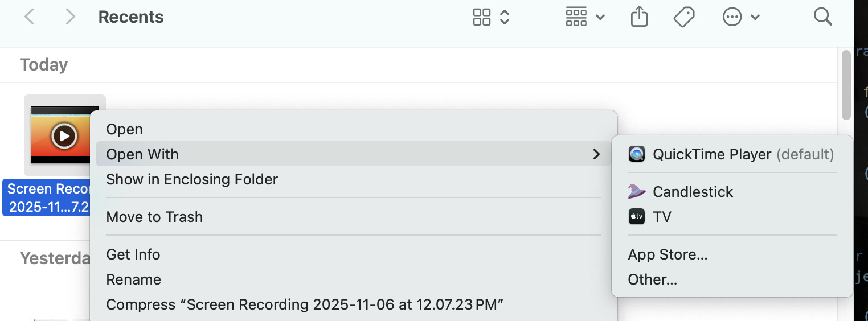
Task: Choose QuickTime Player from the submenu
Action: pyautogui.click(x=712, y=154)
